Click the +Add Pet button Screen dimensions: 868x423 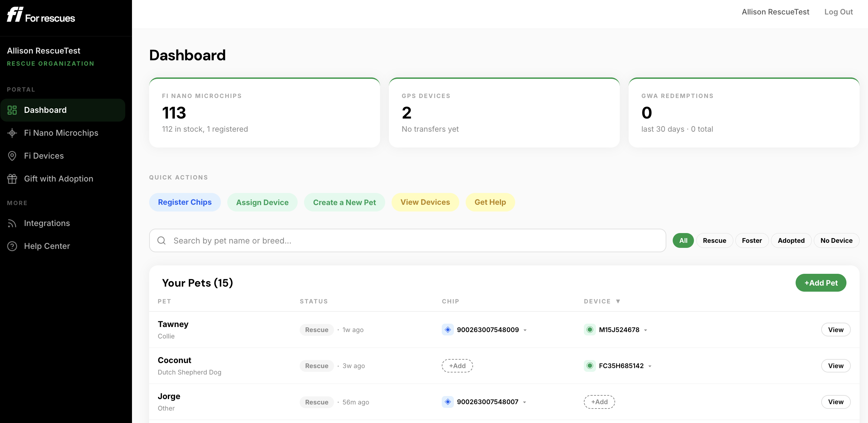click(x=821, y=283)
